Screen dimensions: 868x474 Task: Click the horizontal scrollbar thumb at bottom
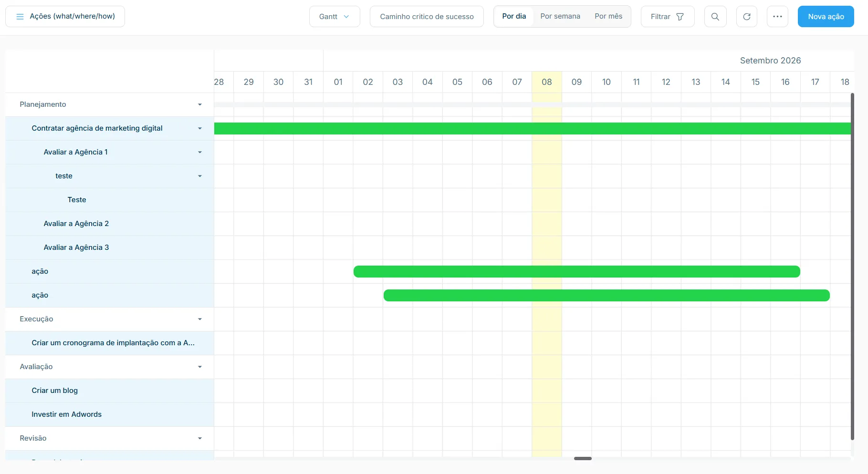(x=583, y=458)
